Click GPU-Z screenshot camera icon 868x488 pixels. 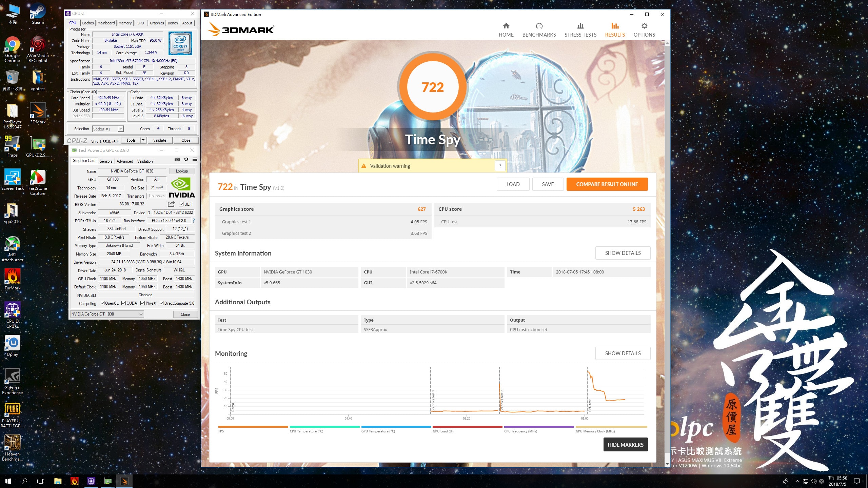tap(177, 159)
